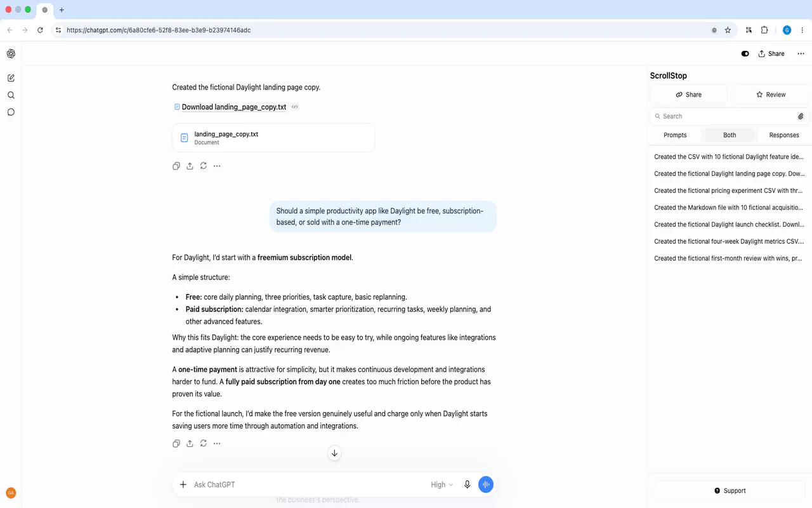
Task: Open more actions under landing page copy response
Action: point(217,166)
